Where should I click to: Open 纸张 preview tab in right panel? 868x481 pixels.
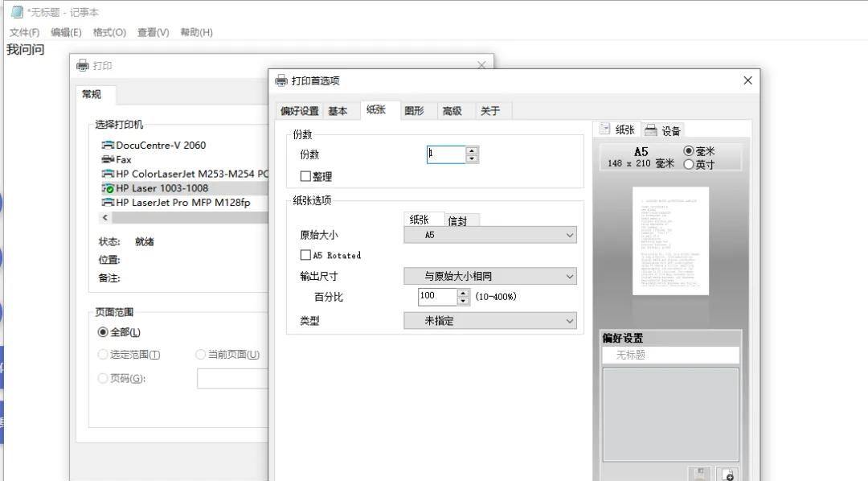point(617,129)
